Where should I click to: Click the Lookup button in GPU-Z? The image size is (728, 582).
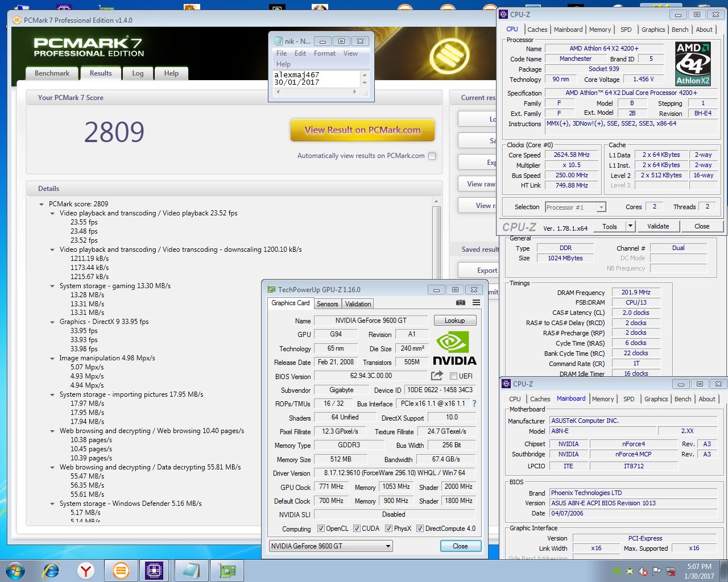pos(454,321)
